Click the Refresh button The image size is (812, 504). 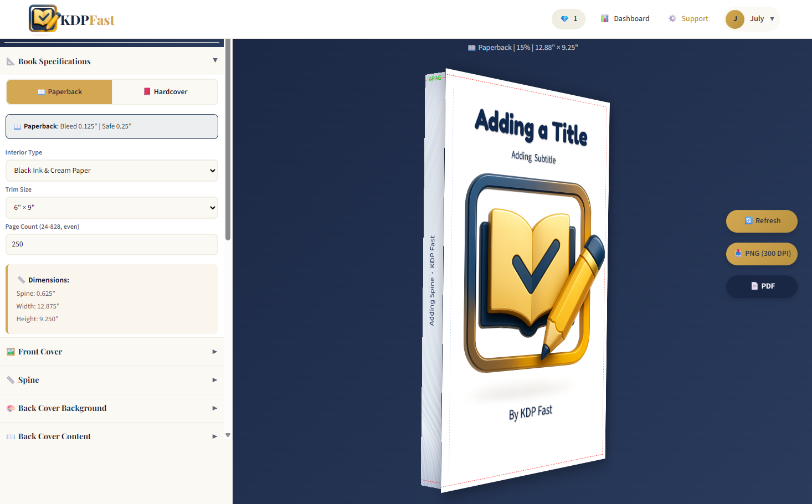click(762, 221)
